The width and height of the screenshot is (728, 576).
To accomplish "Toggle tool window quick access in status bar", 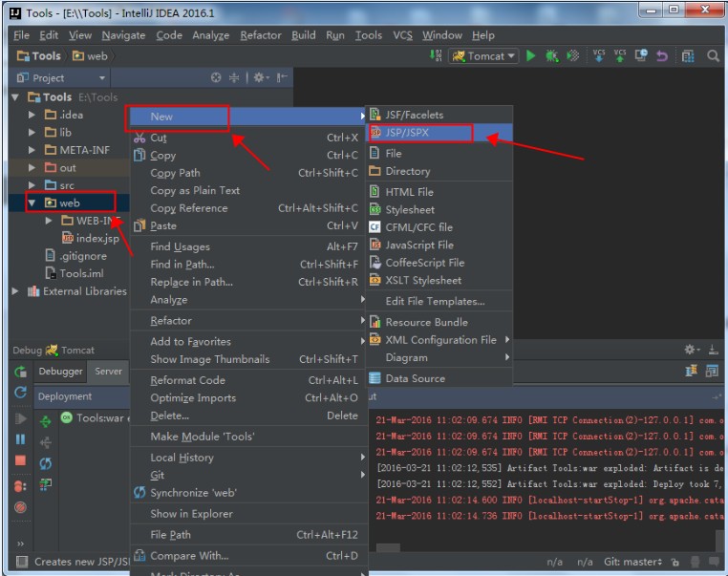I will point(21,562).
